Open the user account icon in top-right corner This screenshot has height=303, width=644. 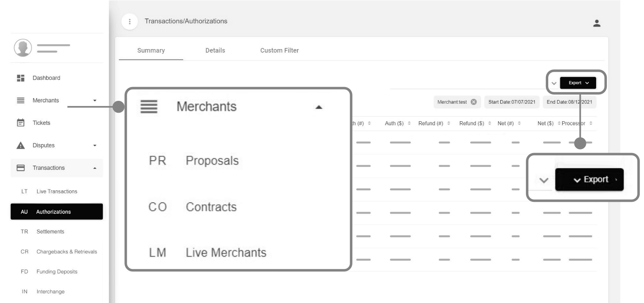[597, 24]
